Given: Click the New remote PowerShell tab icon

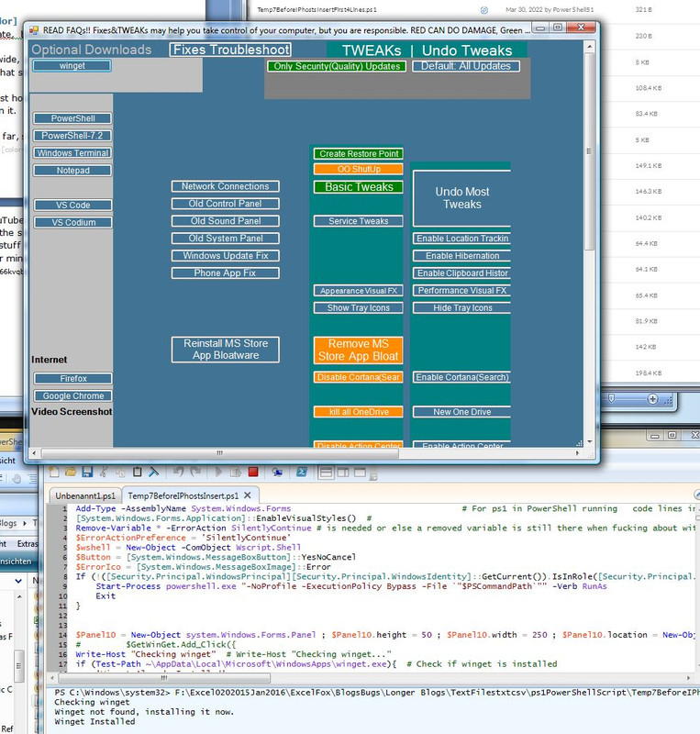Looking at the screenshot, I should (x=278, y=473).
